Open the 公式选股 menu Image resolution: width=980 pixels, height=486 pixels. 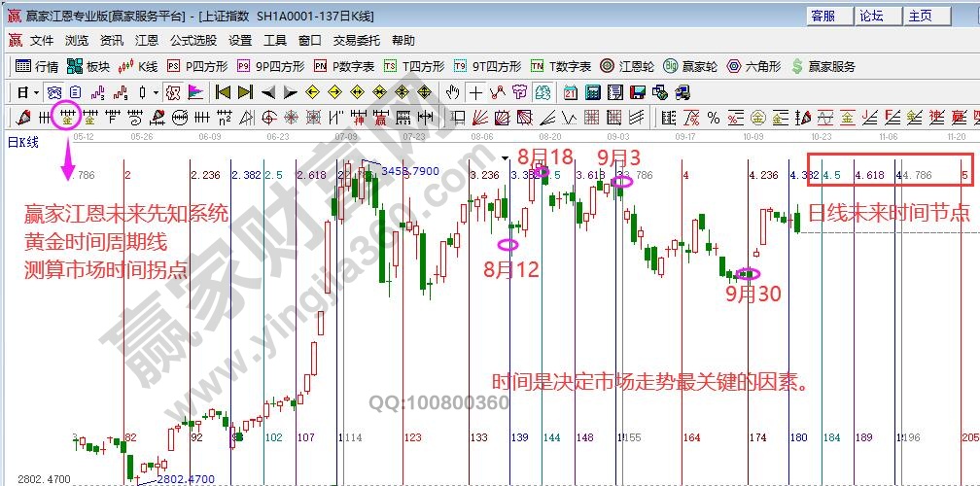[x=193, y=41]
